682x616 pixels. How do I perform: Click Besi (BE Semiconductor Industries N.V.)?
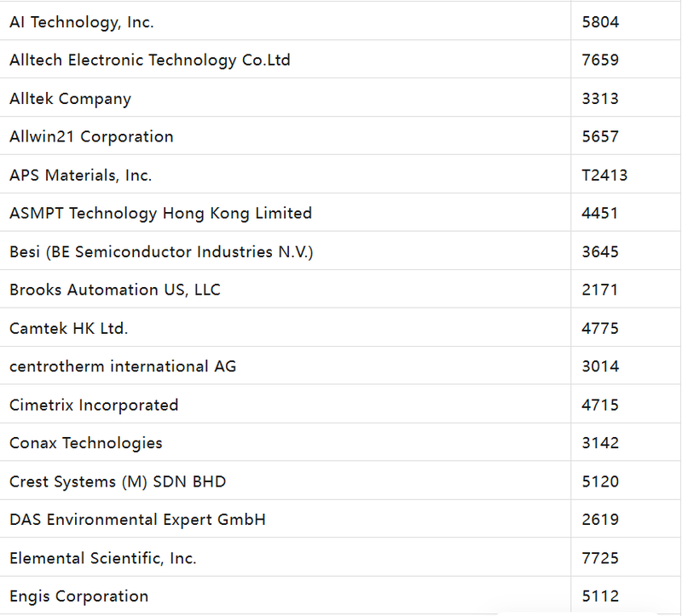[x=162, y=252]
